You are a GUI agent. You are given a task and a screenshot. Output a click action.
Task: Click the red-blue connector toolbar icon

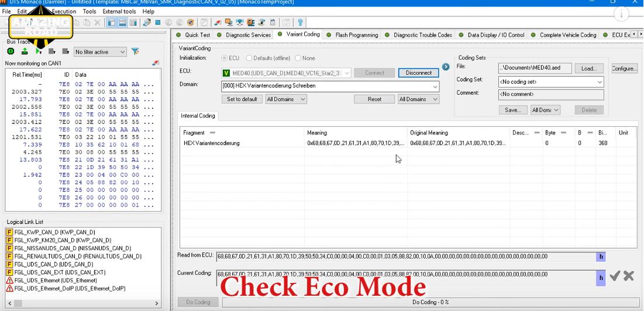coord(218,23)
